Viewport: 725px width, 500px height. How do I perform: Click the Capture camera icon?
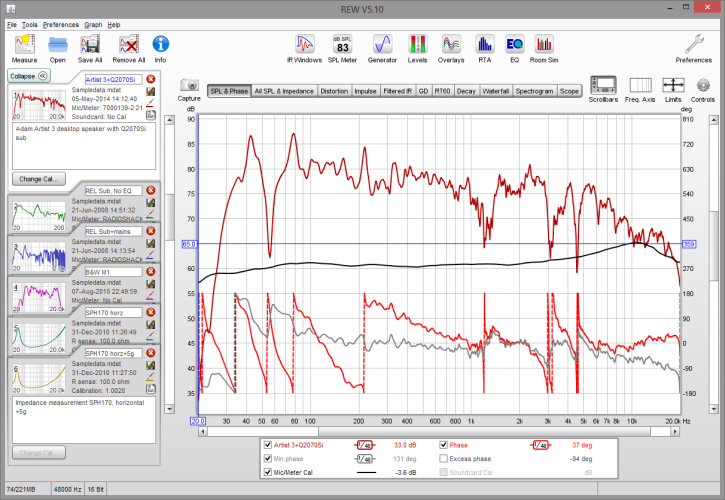pyautogui.click(x=189, y=87)
